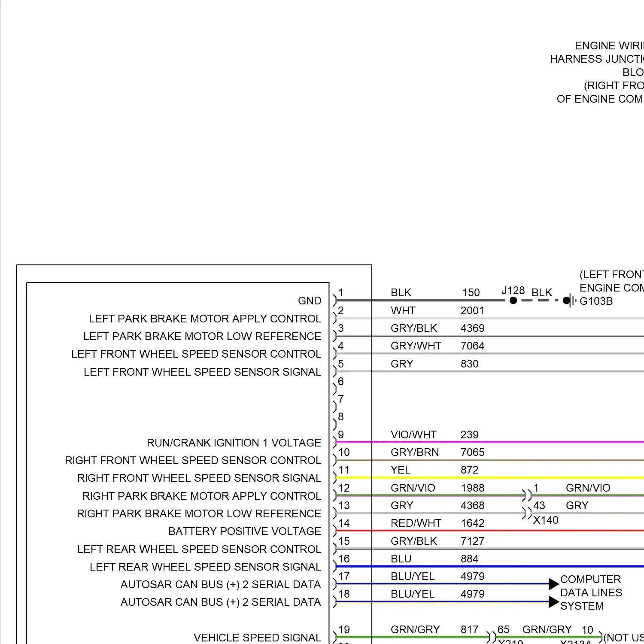Click RIGHT FRONT WHEEL SPEED SENSOR SIGNAL text

coord(199,478)
